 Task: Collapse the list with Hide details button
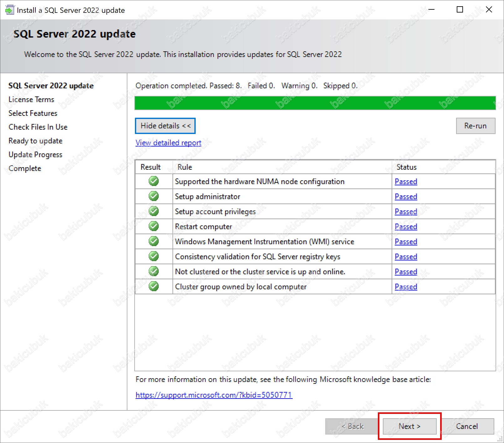coord(165,126)
